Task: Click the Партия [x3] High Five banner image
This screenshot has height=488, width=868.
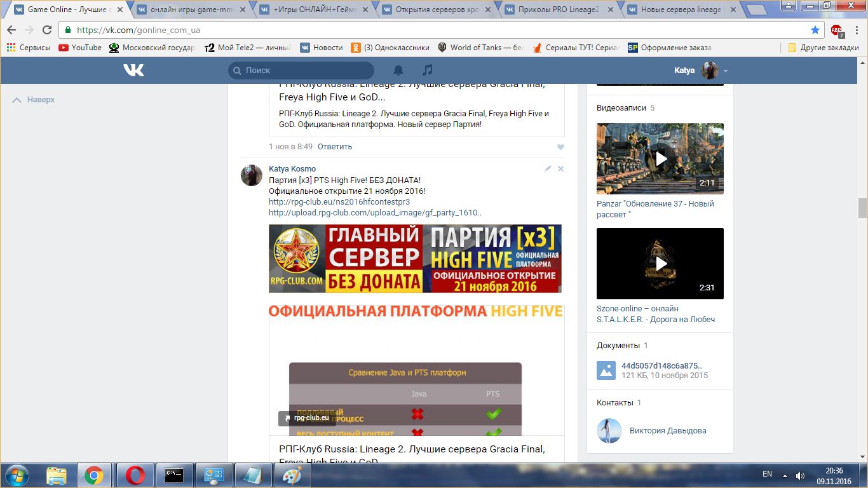Action: 415,259
